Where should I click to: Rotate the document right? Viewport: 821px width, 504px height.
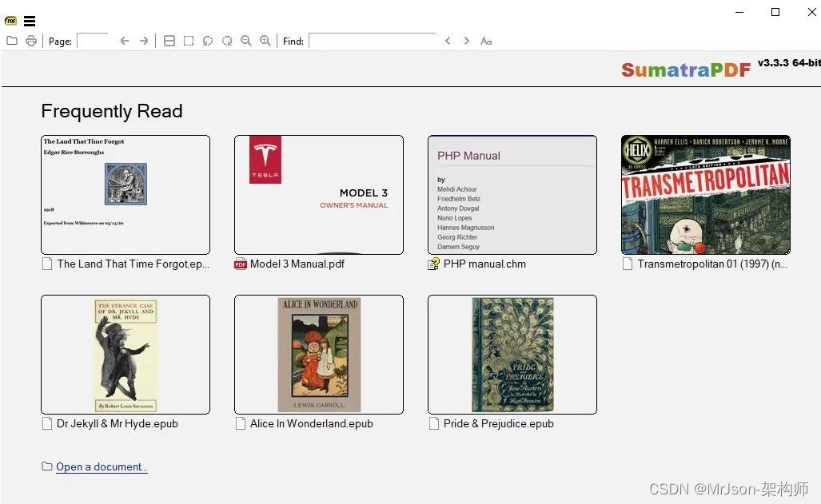(x=227, y=41)
